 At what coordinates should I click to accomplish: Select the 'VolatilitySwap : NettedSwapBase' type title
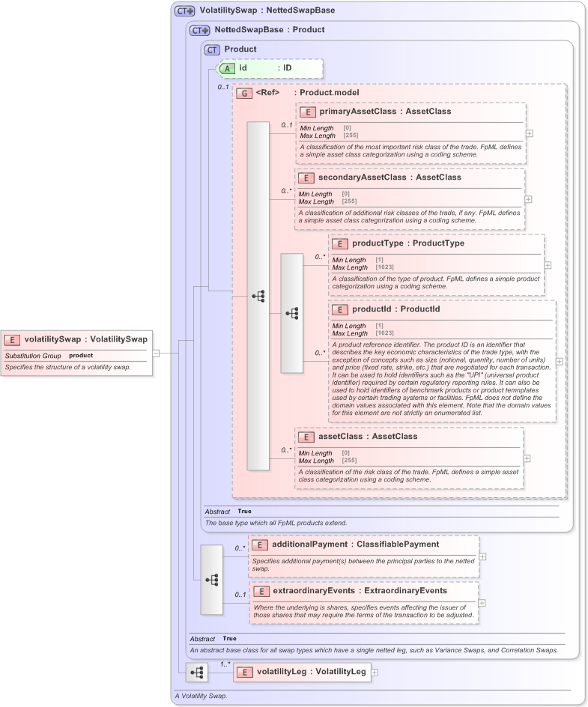[x=267, y=10]
